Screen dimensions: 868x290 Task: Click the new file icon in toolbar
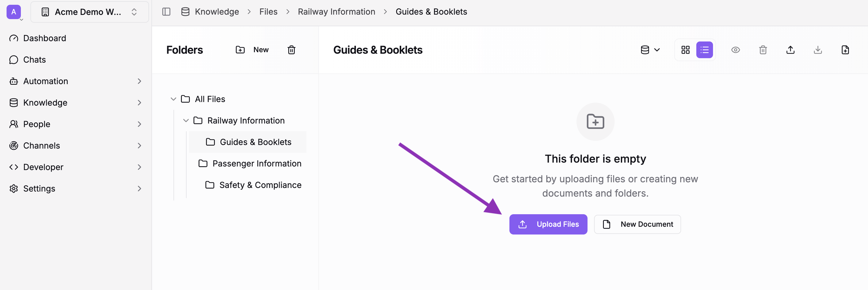(x=845, y=50)
